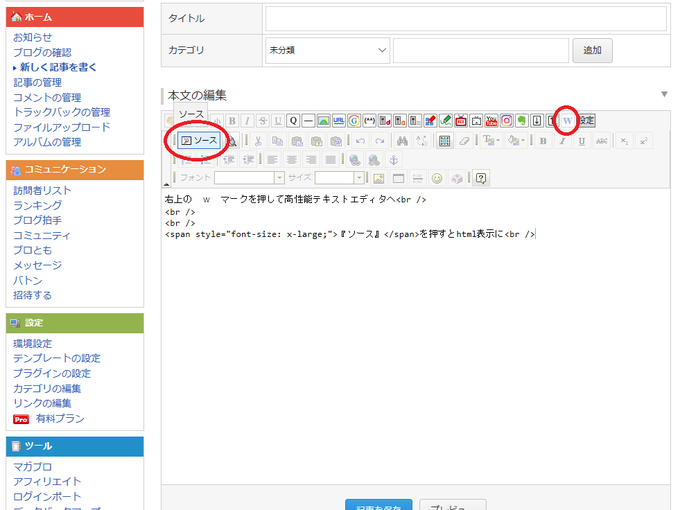Toggle bold B in the top toolbar
This screenshot has height=510, width=680.
[x=232, y=121]
